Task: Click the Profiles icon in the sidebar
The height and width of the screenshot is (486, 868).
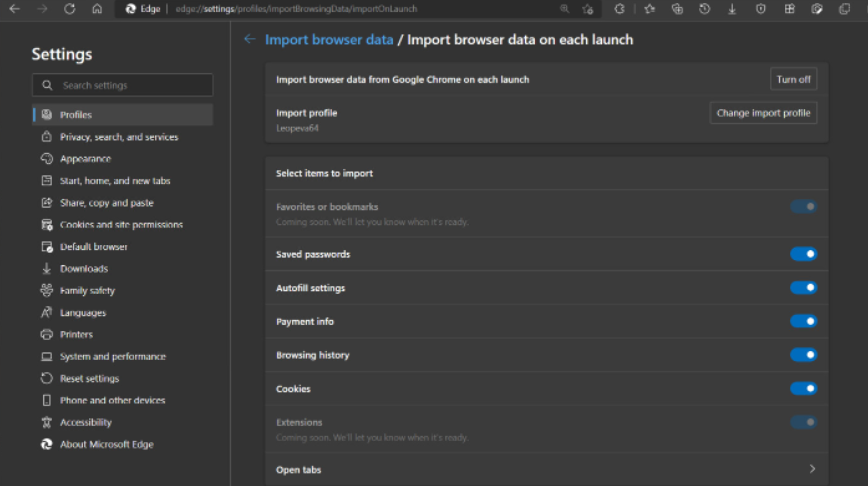Action: [46, 115]
